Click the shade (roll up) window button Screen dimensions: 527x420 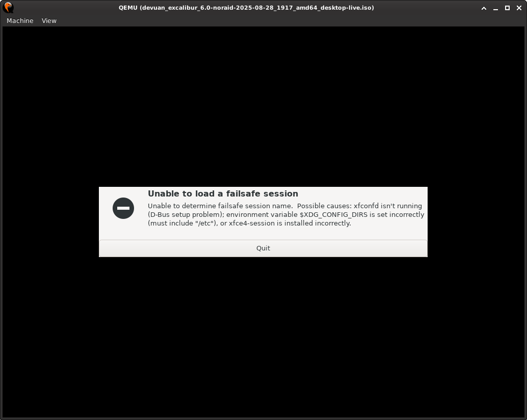coord(484,8)
